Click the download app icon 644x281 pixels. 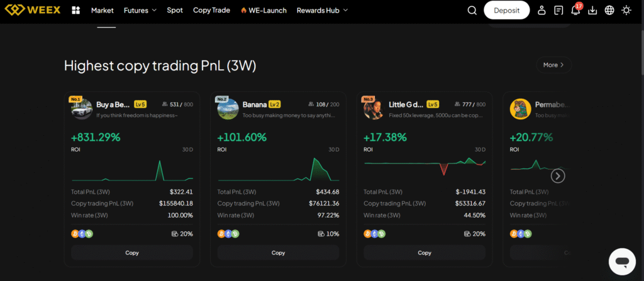click(592, 10)
